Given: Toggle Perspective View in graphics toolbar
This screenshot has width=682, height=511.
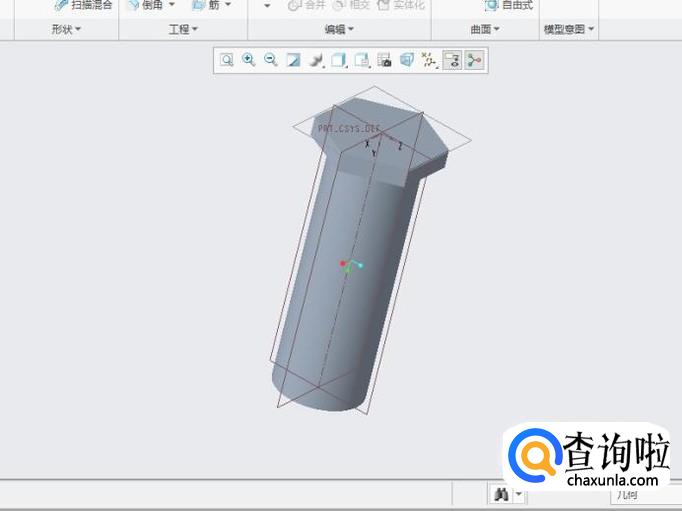Looking at the screenshot, I should 406,60.
